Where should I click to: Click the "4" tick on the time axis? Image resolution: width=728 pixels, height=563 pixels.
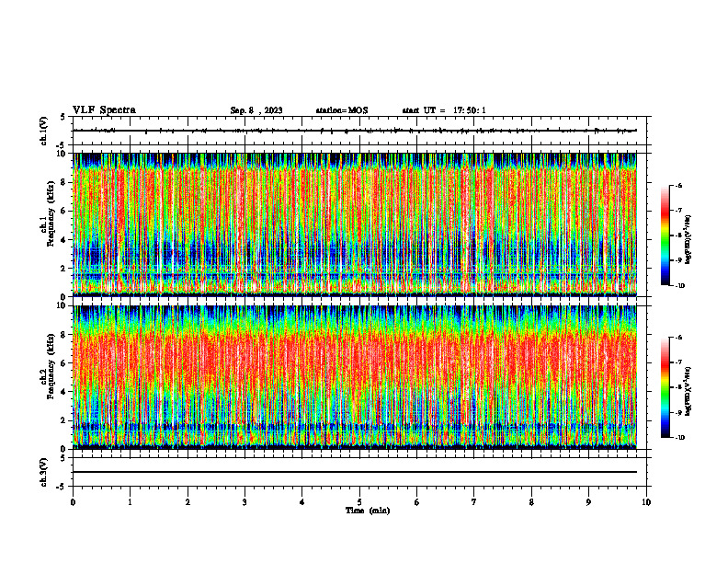[x=302, y=502]
